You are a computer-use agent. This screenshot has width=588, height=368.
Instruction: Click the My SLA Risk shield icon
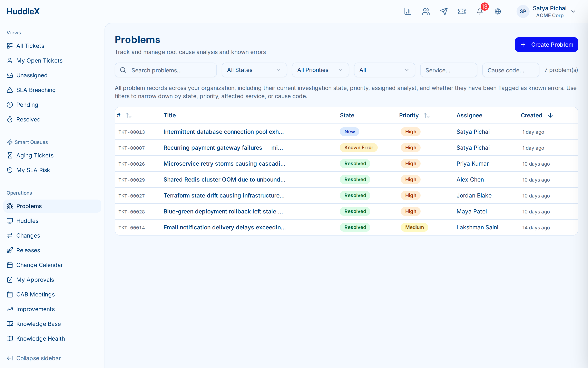coord(10,170)
